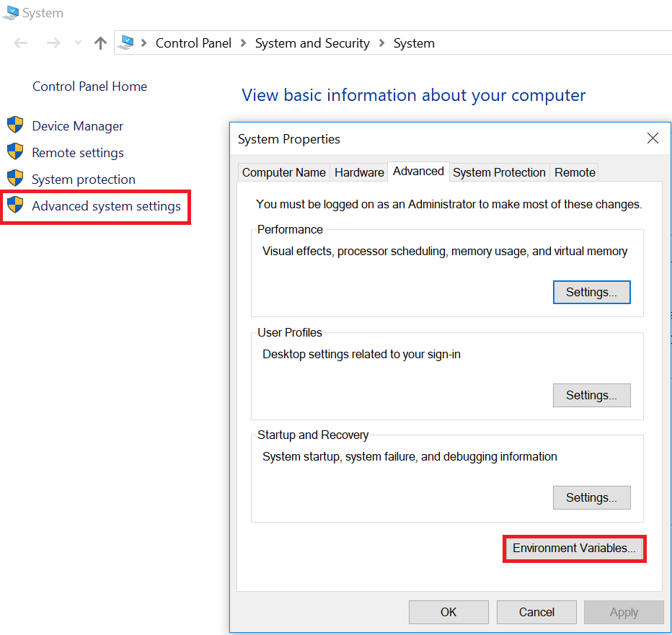The height and width of the screenshot is (635, 672).
Task: Confirm System Properties with OK
Action: (448, 612)
